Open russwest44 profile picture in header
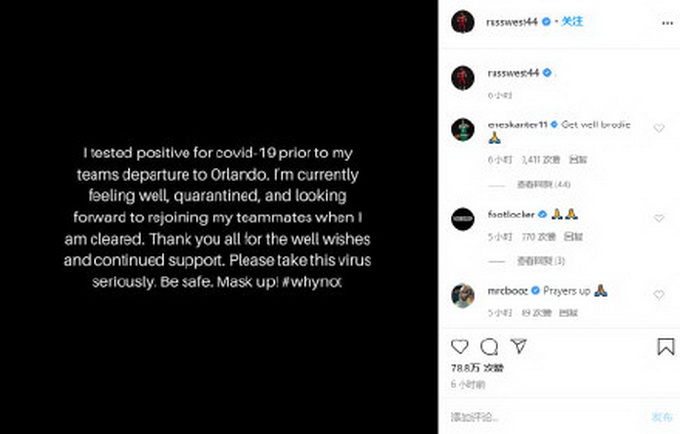The image size is (680, 434). pyautogui.click(x=462, y=20)
